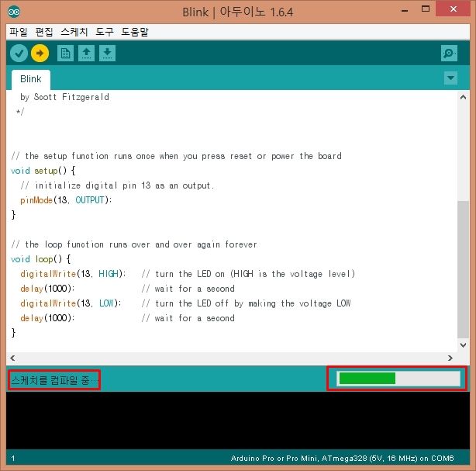Click line number 1 in status bar
The height and width of the screenshot is (471, 476).
coord(13,459)
